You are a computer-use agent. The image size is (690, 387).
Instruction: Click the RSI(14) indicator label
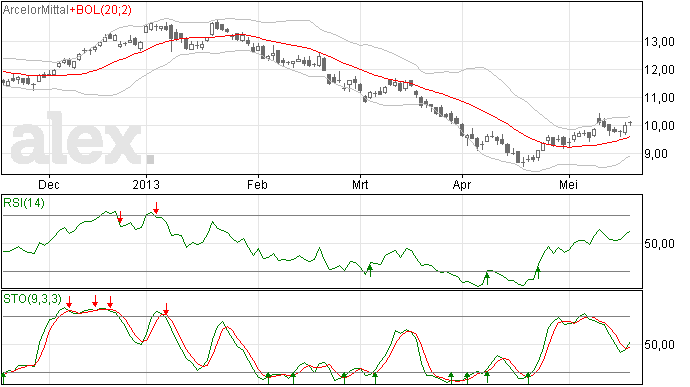click(x=24, y=203)
